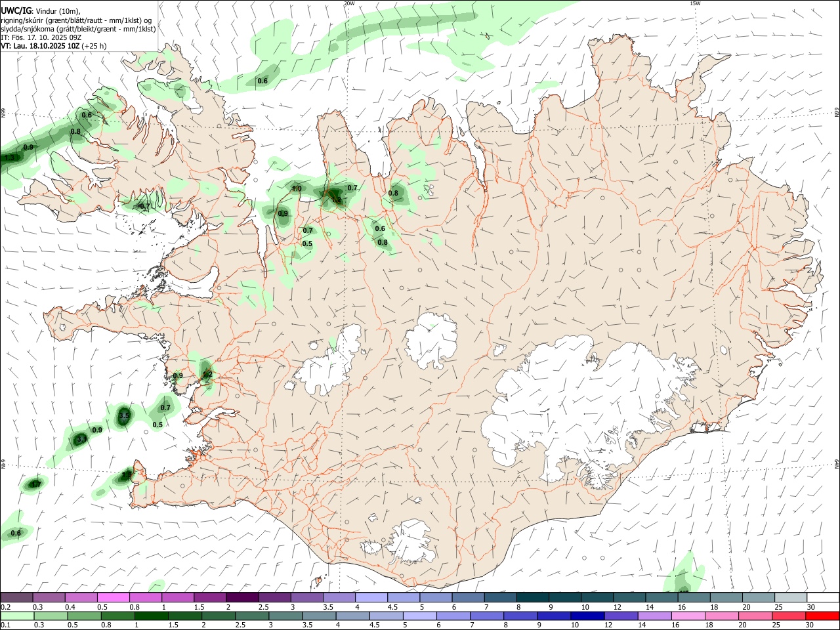Click the "UWC/IG: Vindur (10m)" title line
The width and height of the screenshot is (840, 630).
40,11
